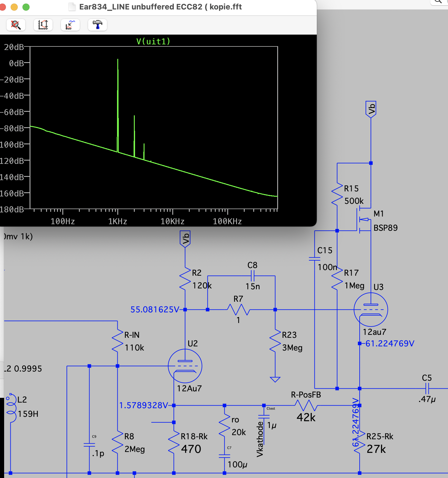Select the R8 resistor symbol

point(118,442)
